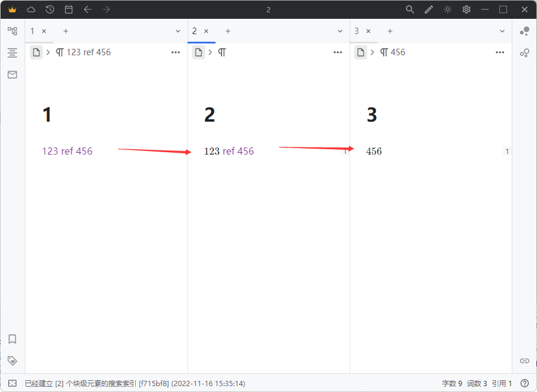Switch appearance mode sun icon
The width and height of the screenshot is (537, 392).
[448, 9]
